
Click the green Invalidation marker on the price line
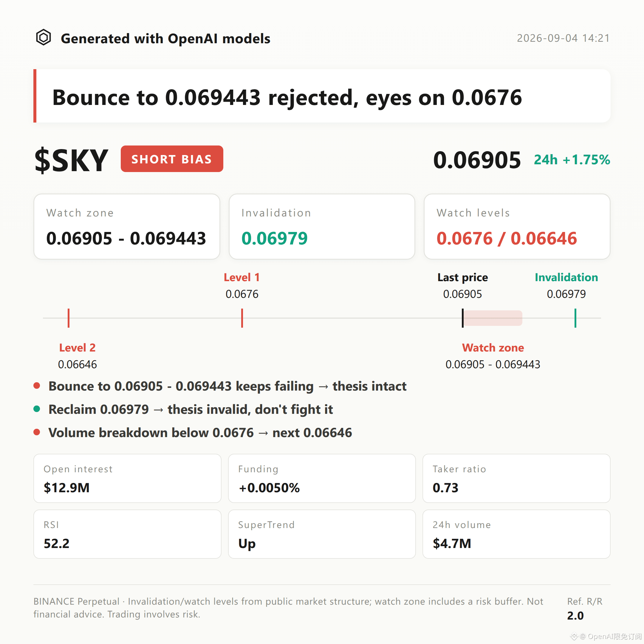[575, 318]
